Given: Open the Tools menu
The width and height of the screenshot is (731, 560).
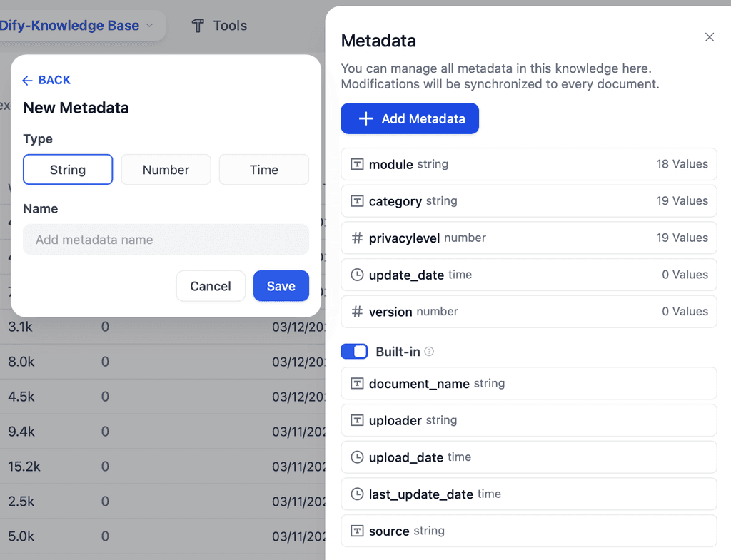Looking at the screenshot, I should 218,25.
